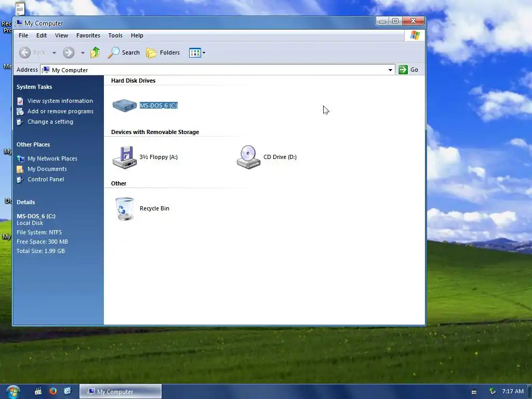Open the Forward history dropdown arrow
The height and width of the screenshot is (399, 532).
tap(83, 53)
